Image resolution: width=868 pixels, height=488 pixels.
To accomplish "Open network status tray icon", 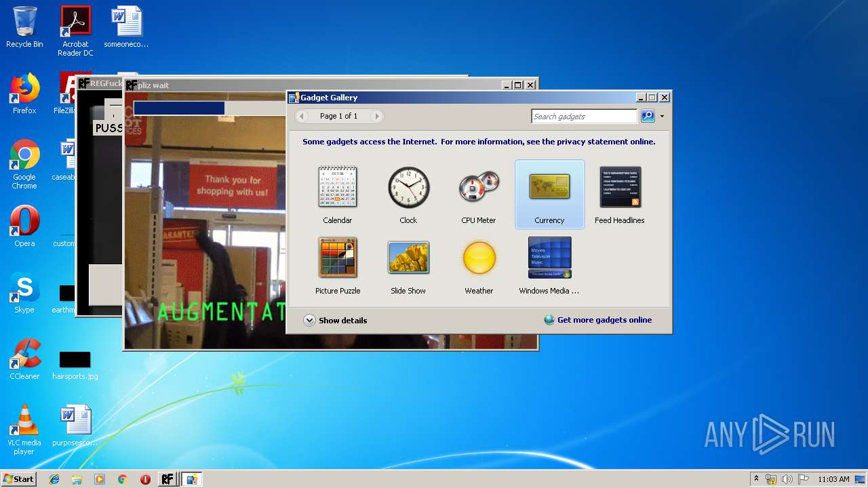I will (771, 479).
